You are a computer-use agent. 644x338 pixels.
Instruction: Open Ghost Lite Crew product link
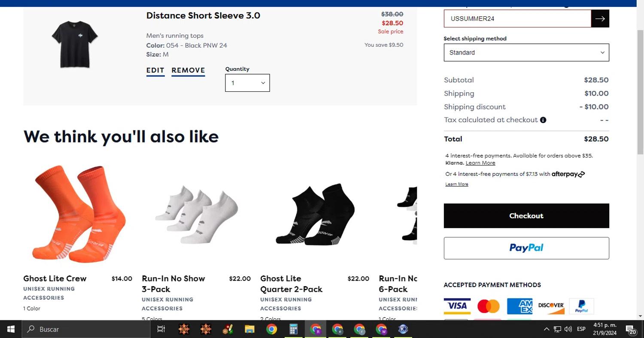coord(55,278)
